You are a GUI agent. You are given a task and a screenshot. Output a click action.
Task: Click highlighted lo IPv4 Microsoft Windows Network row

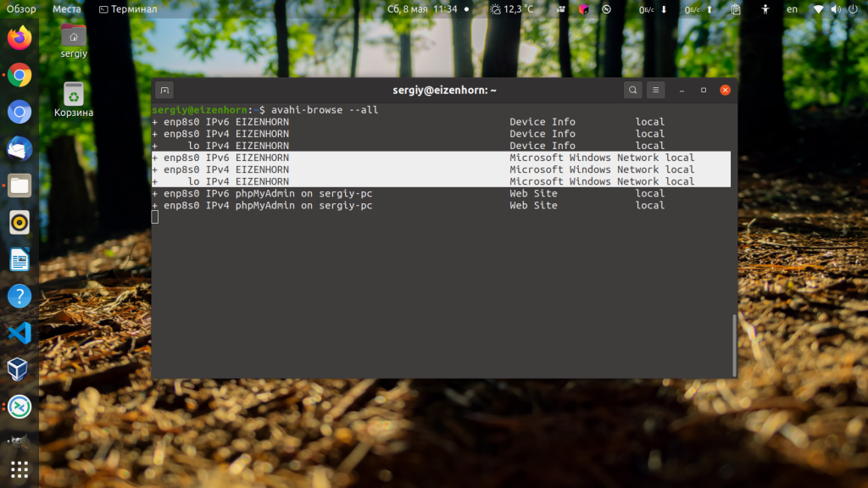[x=441, y=181]
